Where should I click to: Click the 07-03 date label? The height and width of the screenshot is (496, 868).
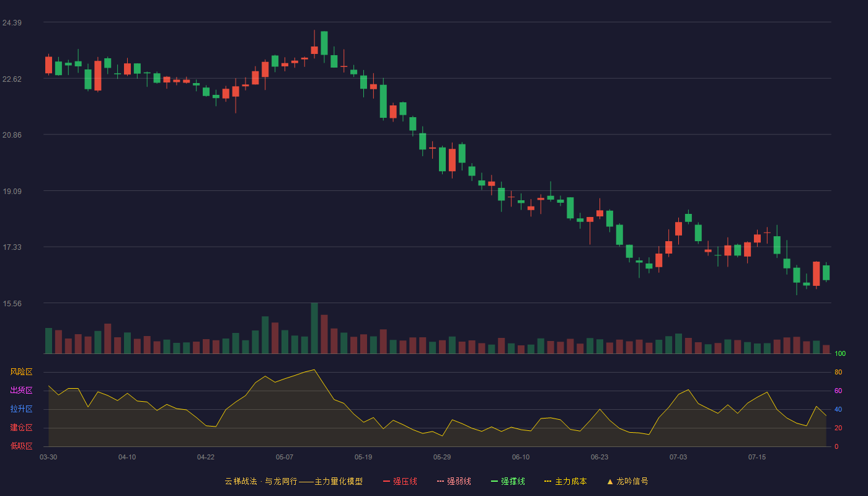[678, 457]
